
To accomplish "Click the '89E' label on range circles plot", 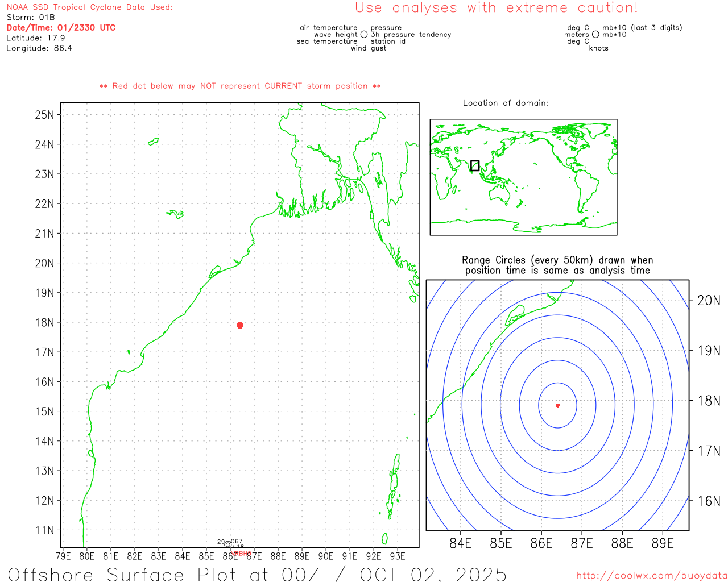I will point(663,543).
